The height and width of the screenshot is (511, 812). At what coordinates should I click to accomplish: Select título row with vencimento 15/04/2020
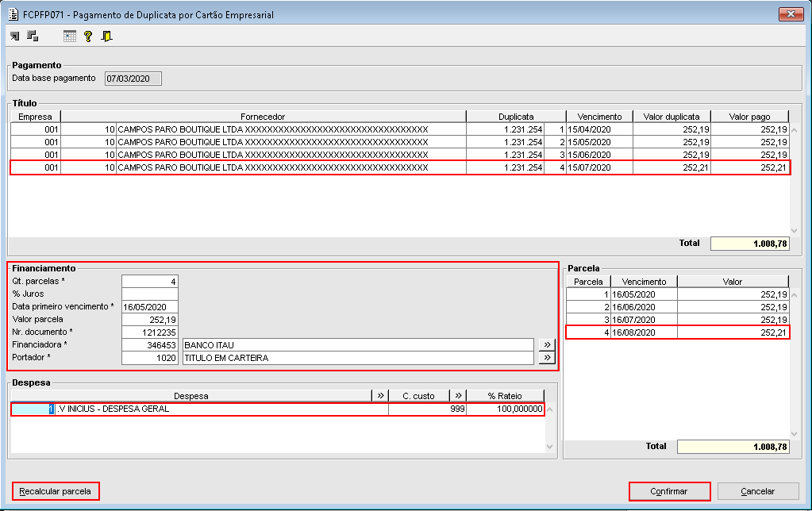click(400, 129)
